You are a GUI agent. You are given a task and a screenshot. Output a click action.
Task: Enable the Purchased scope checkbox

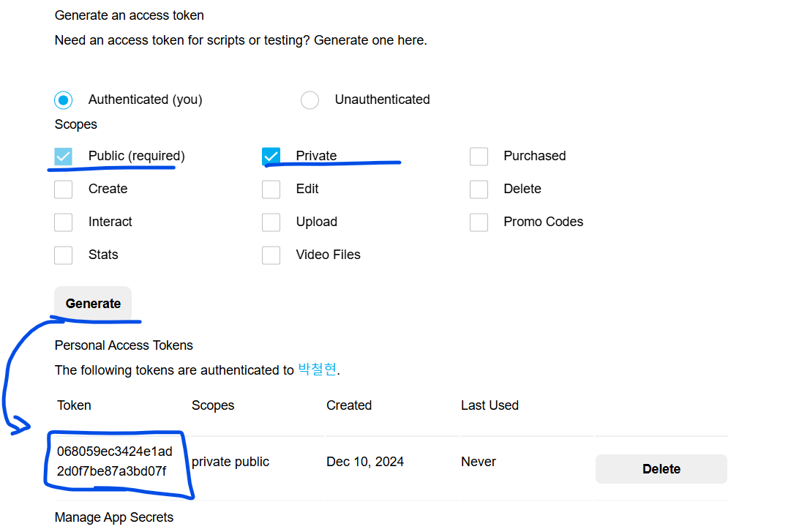[x=479, y=156]
